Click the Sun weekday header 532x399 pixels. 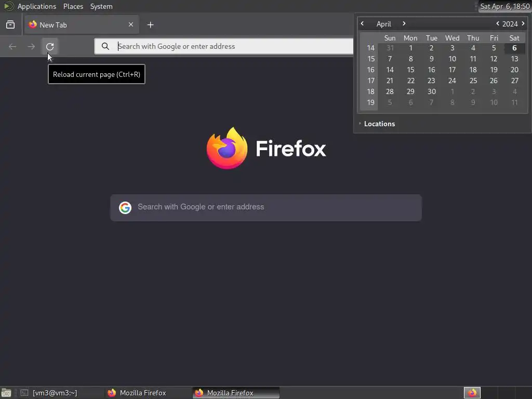coord(390,38)
